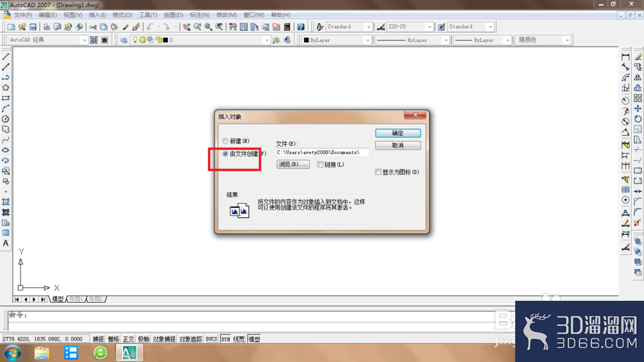Click the Text Style icon
The width and height of the screenshot is (644, 362).
pyautogui.click(x=319, y=26)
